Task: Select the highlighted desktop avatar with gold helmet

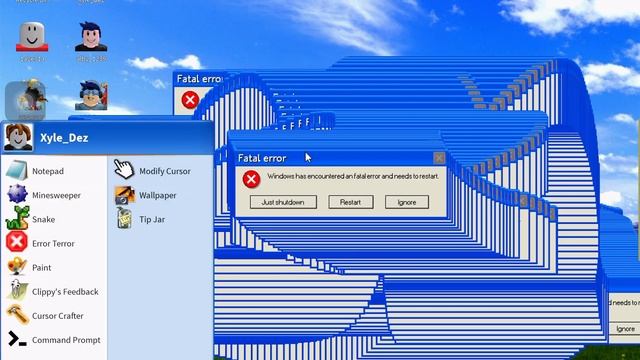Action: coord(25,100)
